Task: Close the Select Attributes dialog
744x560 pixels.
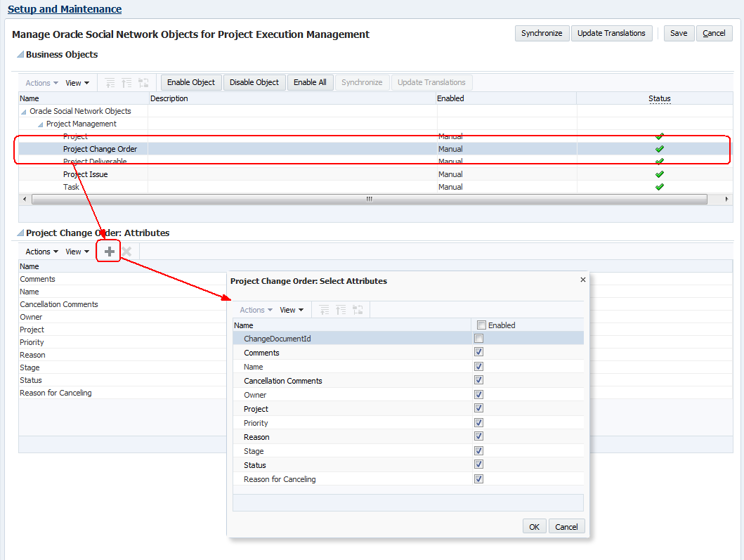Action: (x=582, y=280)
